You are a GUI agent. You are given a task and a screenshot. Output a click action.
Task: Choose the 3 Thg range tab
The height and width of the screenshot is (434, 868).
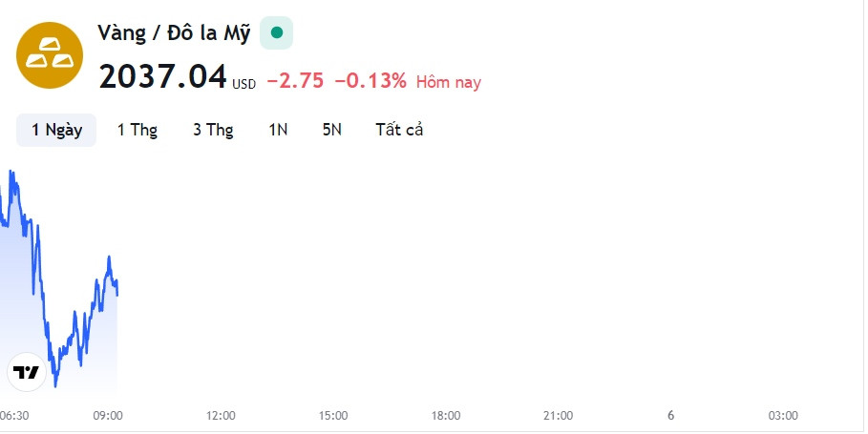[213, 130]
